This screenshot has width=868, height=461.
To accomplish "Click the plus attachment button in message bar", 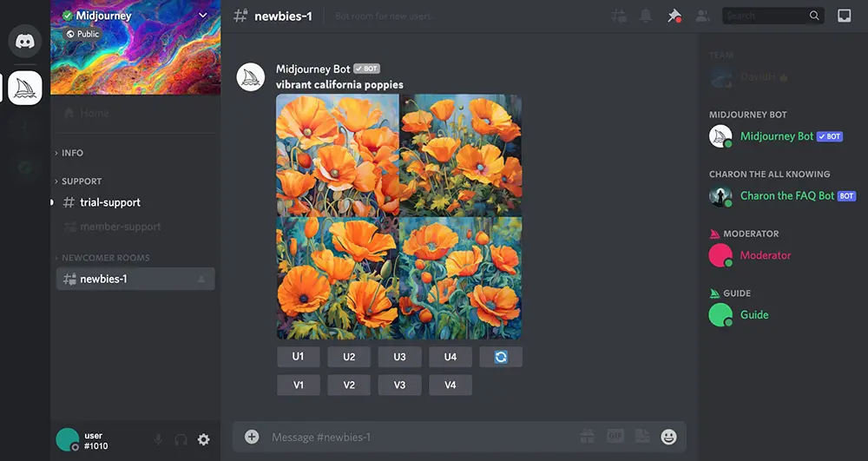I will pyautogui.click(x=252, y=437).
